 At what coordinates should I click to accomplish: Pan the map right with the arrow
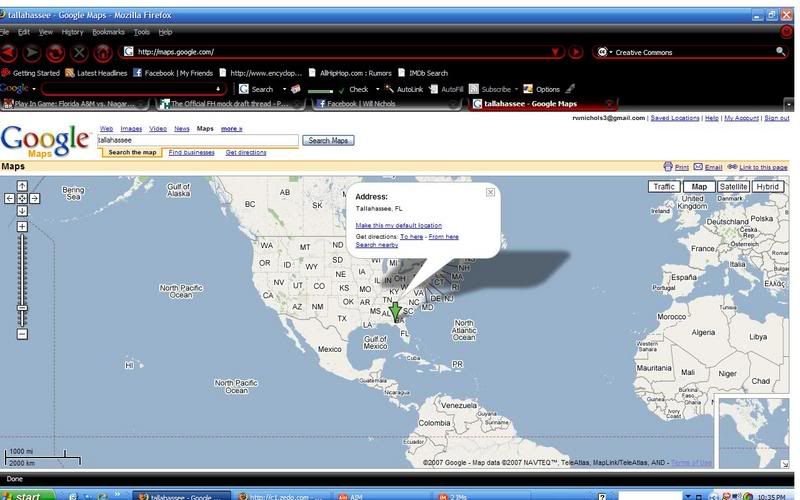[x=34, y=198]
